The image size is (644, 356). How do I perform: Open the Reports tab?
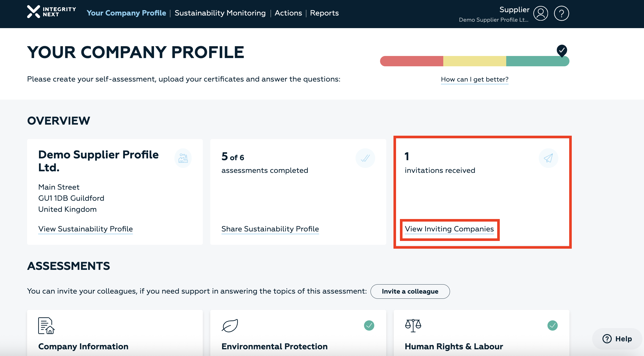coord(324,13)
